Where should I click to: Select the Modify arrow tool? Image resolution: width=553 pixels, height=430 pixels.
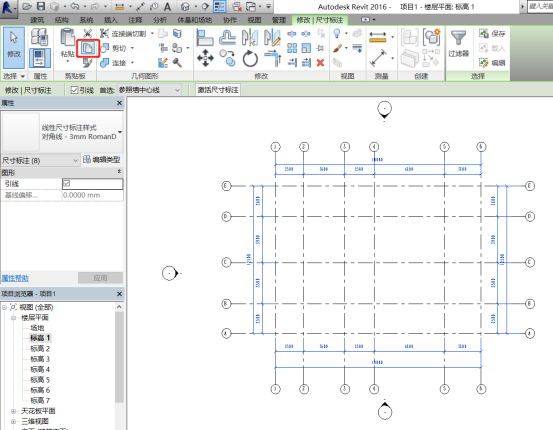coord(14,47)
